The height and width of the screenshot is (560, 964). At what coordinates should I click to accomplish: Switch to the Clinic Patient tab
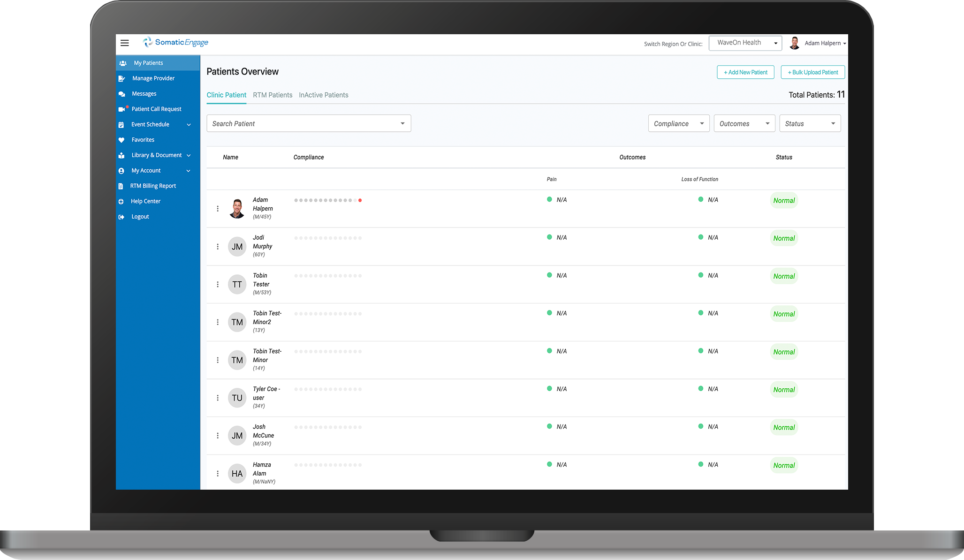[x=226, y=95]
